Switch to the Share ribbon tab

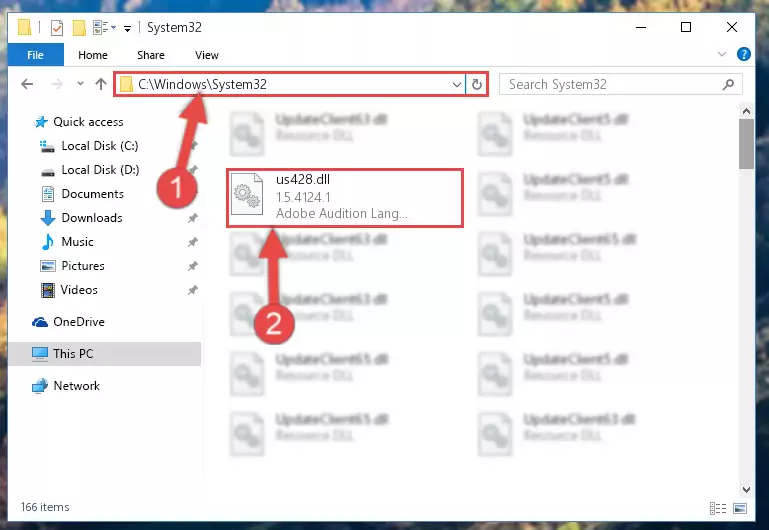tap(151, 55)
